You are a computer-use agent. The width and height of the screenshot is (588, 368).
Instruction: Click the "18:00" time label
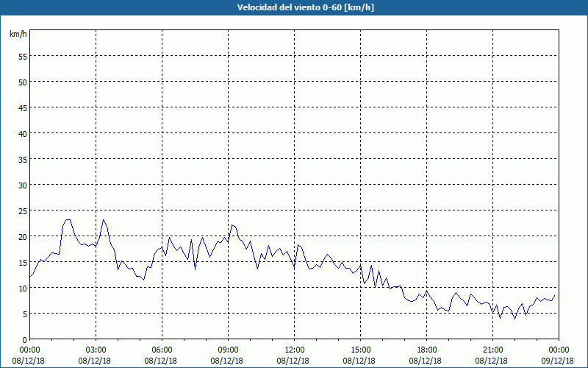click(426, 350)
